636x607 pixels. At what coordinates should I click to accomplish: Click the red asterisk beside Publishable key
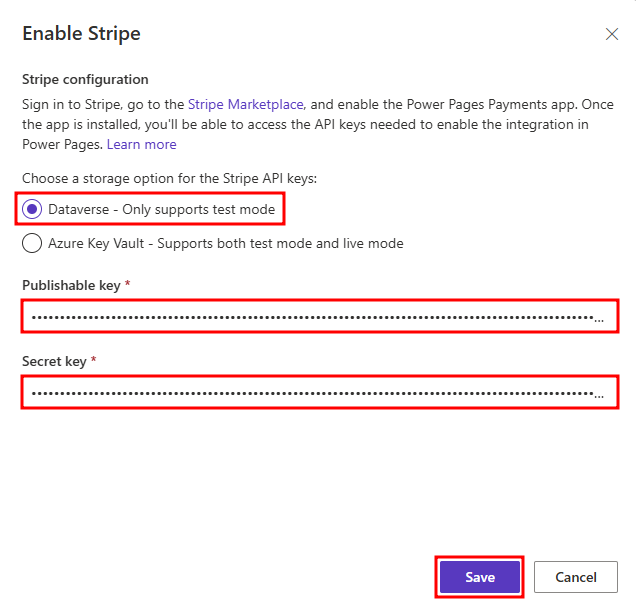click(x=128, y=286)
